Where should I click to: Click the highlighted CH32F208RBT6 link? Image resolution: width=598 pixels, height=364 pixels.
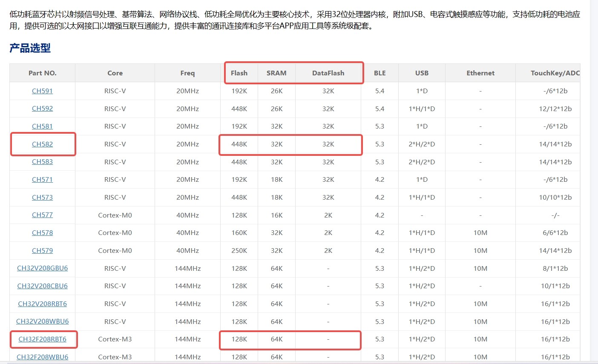click(x=42, y=339)
